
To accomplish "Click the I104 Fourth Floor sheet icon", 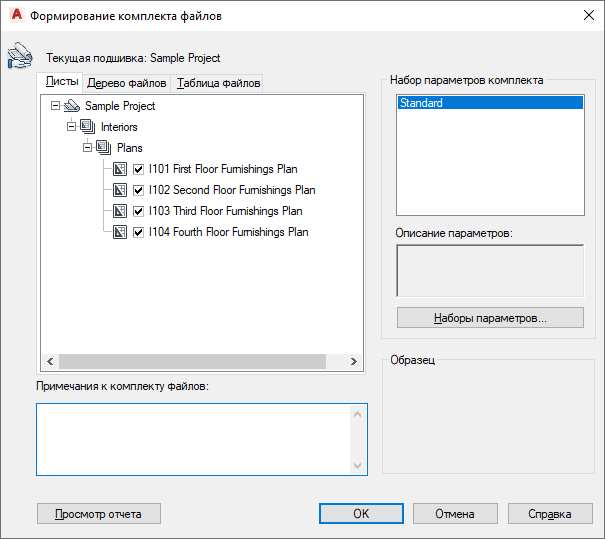I will [x=120, y=232].
